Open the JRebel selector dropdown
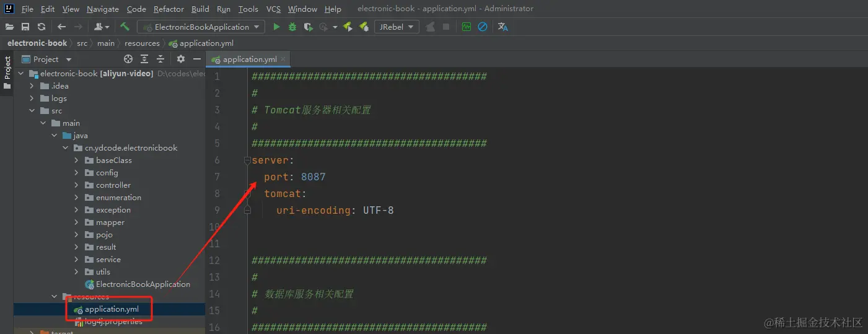Viewport: 868px width, 334px height. pos(397,27)
